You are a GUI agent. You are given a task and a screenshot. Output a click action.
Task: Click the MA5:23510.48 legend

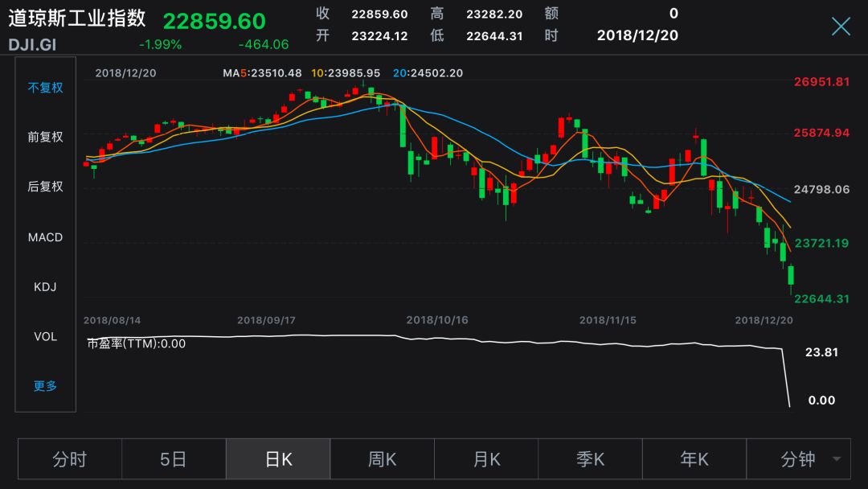coord(262,73)
